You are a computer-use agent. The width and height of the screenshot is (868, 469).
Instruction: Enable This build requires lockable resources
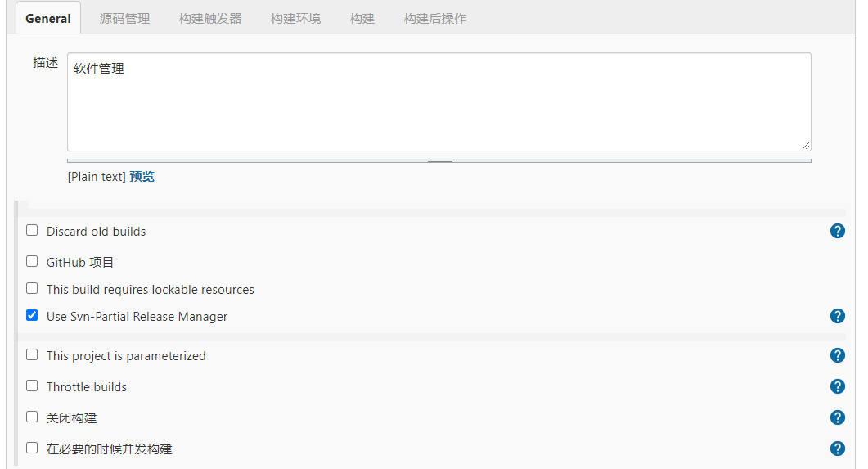32,288
